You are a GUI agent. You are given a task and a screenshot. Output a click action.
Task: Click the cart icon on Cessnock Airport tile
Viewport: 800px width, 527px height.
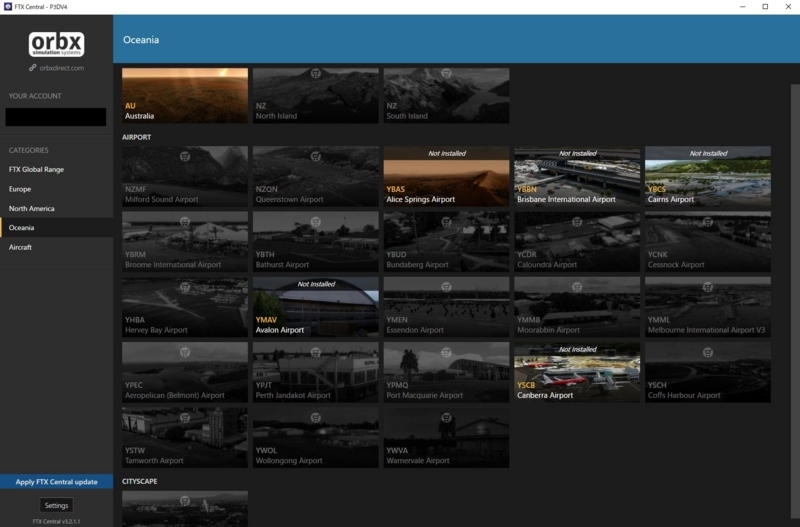708,221
